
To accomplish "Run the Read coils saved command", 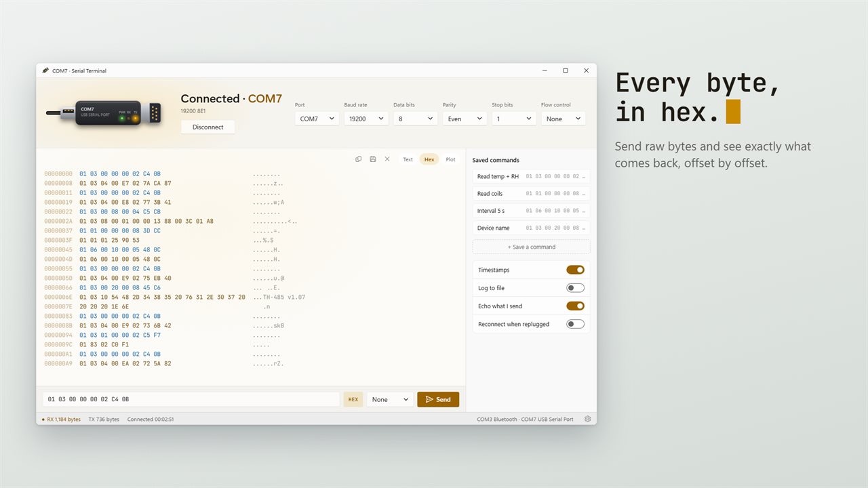I will click(x=532, y=194).
